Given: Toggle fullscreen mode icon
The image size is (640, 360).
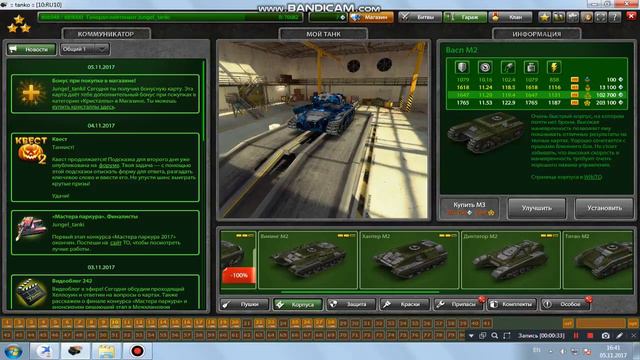Looking at the screenshot, I should [x=600, y=17].
